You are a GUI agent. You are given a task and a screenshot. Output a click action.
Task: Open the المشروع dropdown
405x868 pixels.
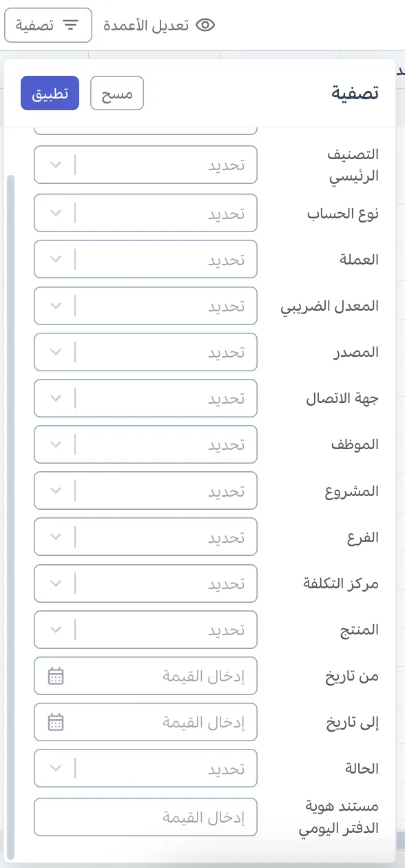click(x=145, y=490)
